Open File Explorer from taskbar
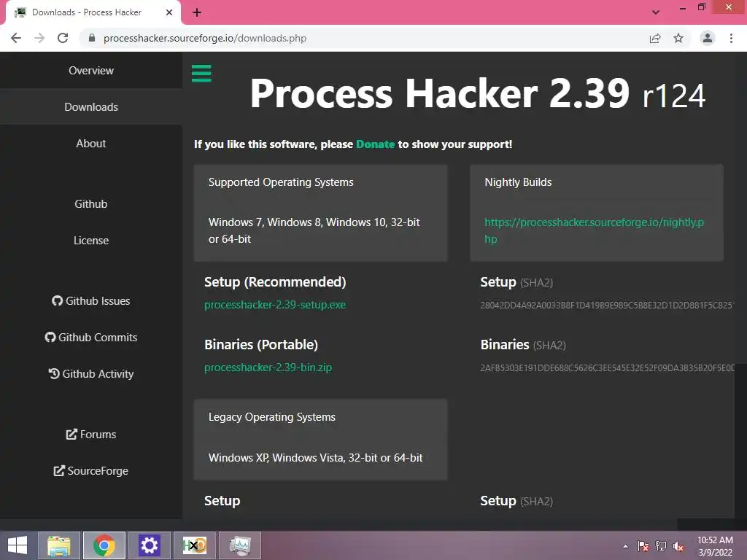This screenshot has height=560, width=747. (59, 545)
